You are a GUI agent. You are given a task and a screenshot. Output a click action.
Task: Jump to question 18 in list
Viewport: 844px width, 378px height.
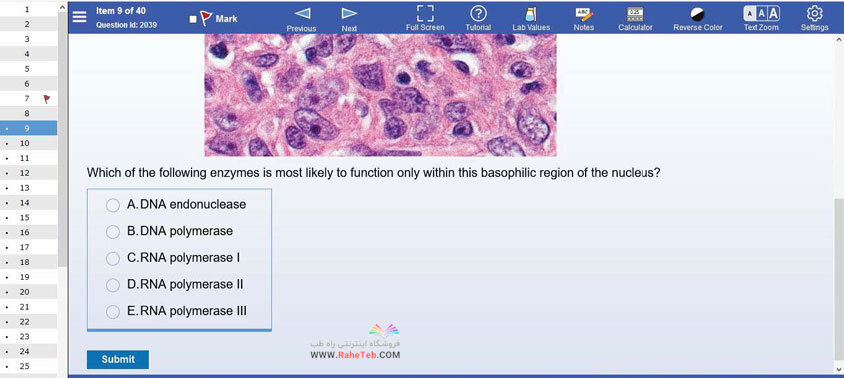(29, 262)
